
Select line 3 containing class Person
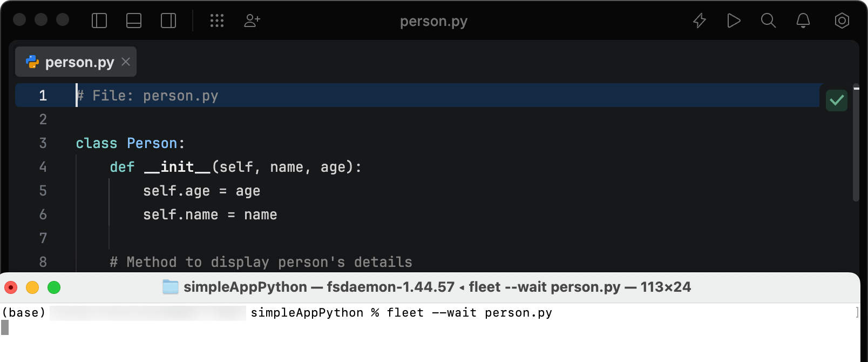pyautogui.click(x=130, y=143)
